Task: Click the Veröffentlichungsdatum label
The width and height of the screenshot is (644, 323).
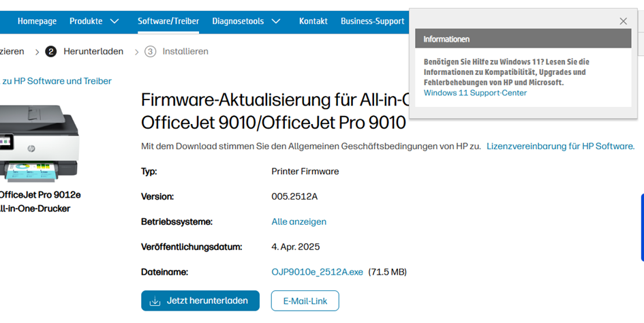Action: pos(191,247)
